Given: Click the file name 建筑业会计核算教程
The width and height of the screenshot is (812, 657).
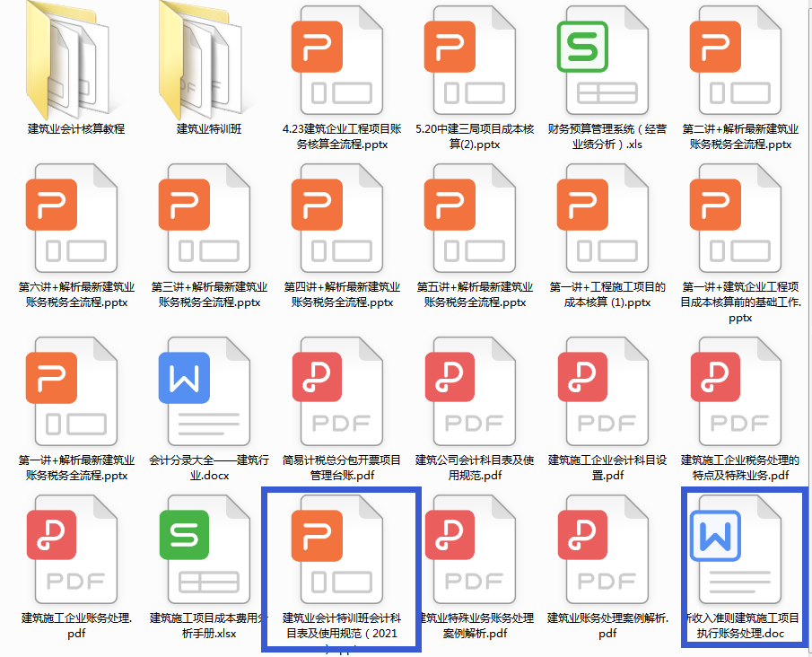Looking at the screenshot, I should point(76,128).
